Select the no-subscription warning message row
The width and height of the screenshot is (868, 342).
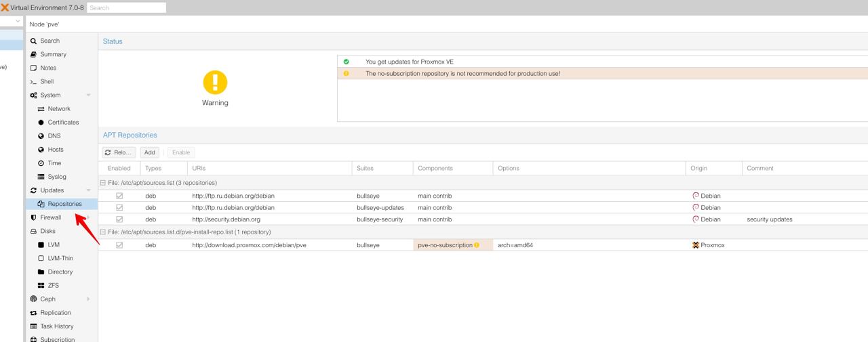coord(603,73)
